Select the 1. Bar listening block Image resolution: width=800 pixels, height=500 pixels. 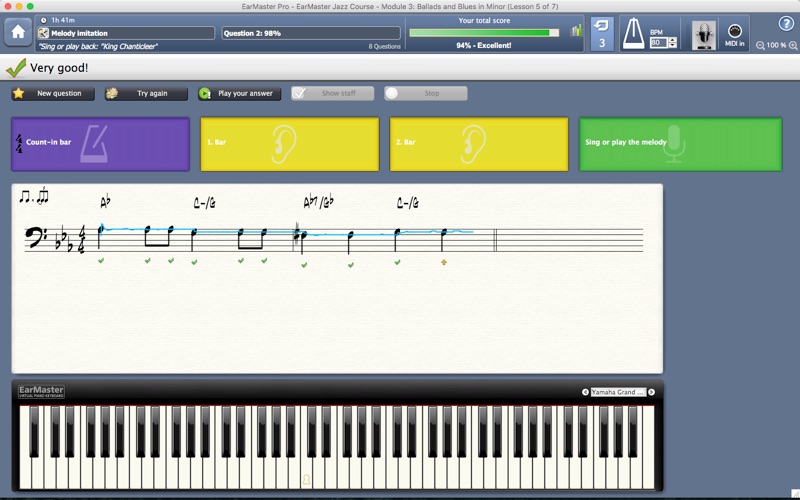point(290,144)
